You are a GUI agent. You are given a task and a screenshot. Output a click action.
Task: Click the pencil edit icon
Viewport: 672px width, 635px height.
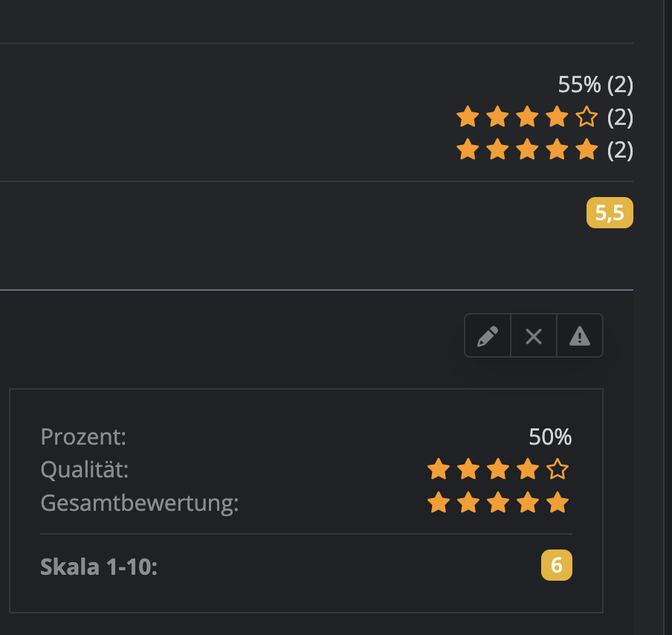[x=488, y=337]
